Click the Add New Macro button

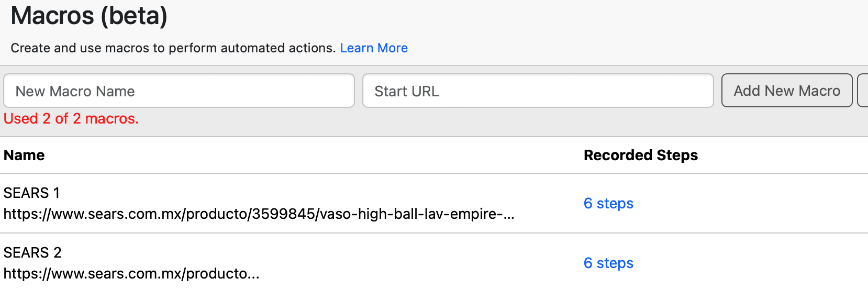click(x=787, y=91)
